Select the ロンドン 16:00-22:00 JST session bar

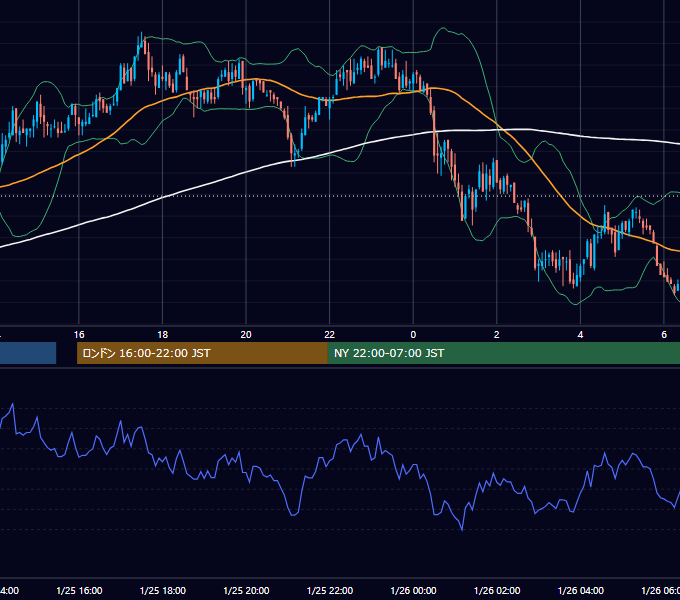(x=202, y=353)
